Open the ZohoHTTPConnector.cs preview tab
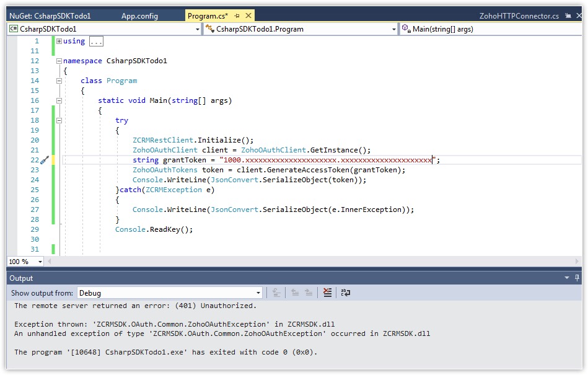Viewport: 588px width, 375px height. (x=519, y=15)
